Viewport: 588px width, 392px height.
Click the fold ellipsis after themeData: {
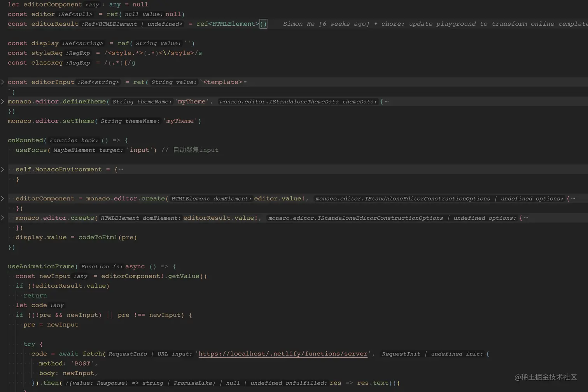pyautogui.click(x=387, y=101)
